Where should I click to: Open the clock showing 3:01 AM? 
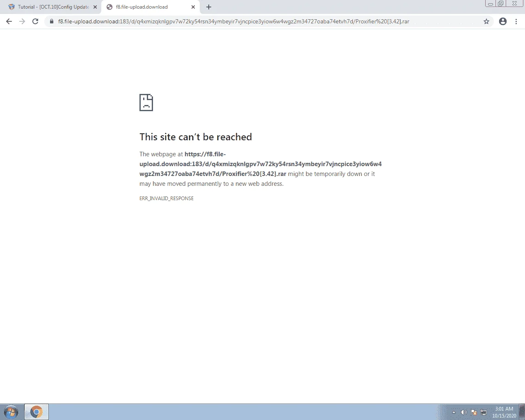pyautogui.click(x=504, y=412)
